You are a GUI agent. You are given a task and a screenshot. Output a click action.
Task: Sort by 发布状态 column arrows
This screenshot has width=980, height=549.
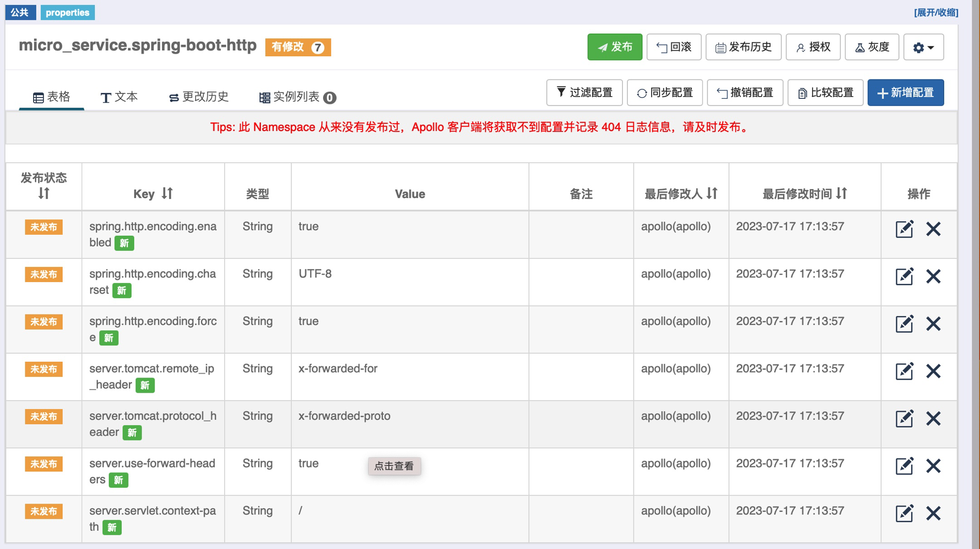44,194
